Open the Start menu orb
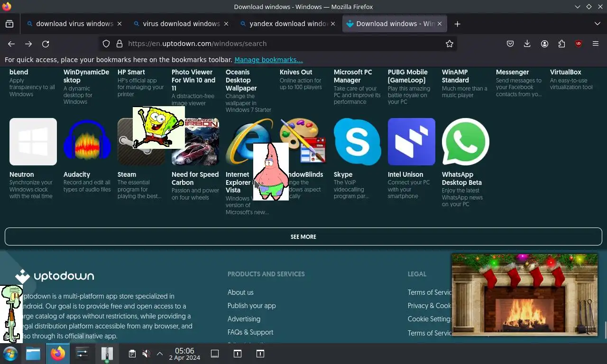607x364 pixels. pyautogui.click(x=10, y=354)
